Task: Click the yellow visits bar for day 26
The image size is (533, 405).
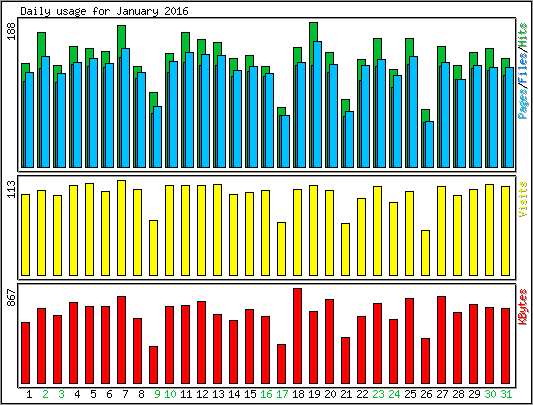Action: pos(426,253)
